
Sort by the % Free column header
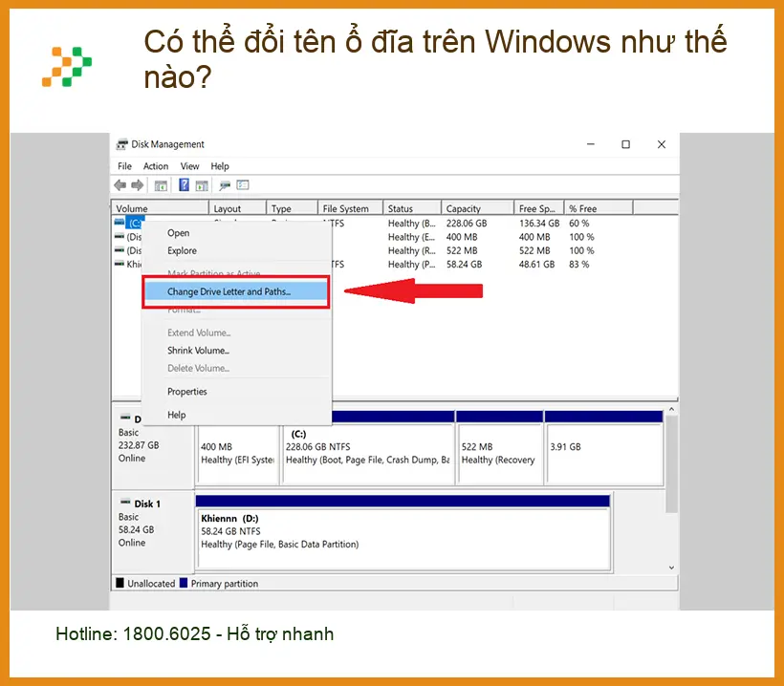coord(599,208)
